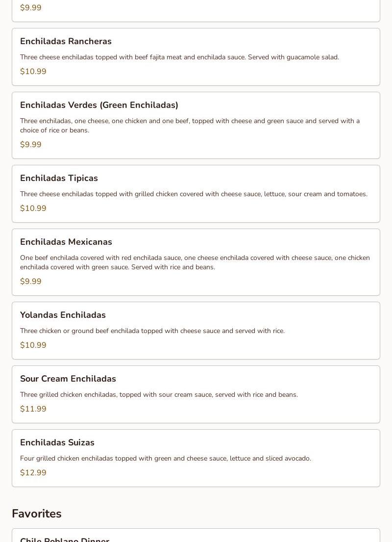The width and height of the screenshot is (392, 542).
Task: Open the Enchiladas Mexicanas item
Action: [x=66, y=242]
